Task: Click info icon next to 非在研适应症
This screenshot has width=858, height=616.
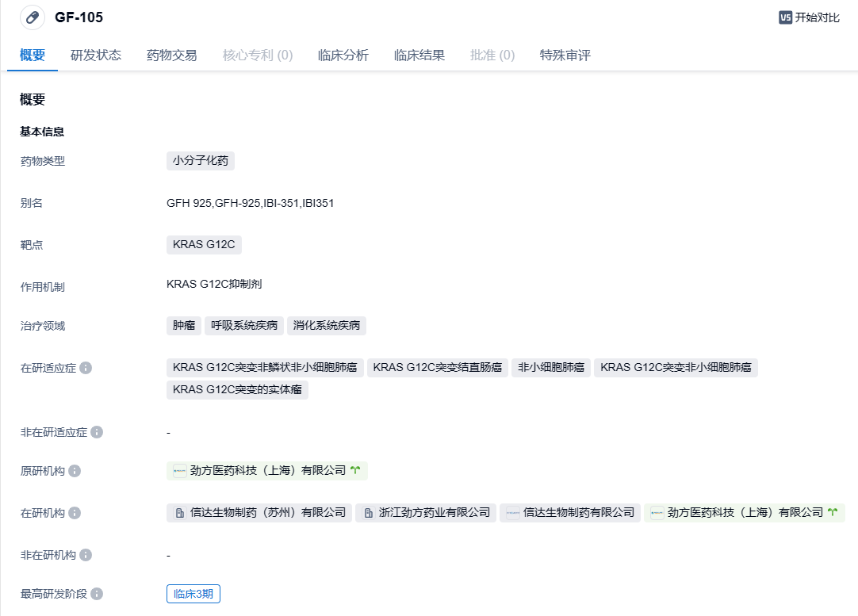Action: (97, 432)
